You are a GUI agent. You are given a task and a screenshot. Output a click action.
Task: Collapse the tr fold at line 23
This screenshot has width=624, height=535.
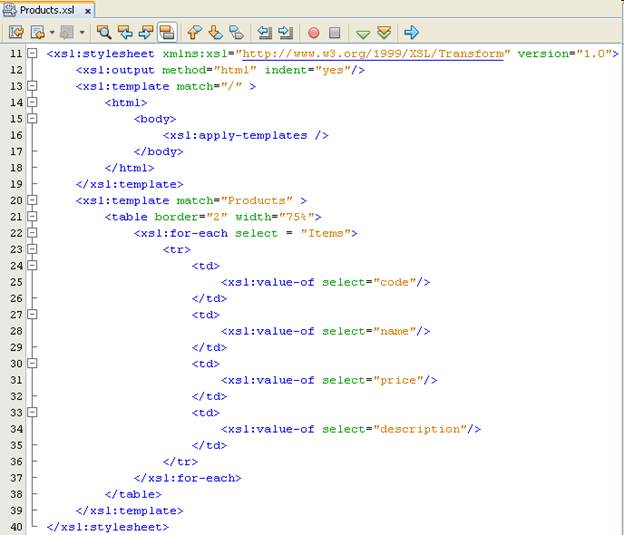[x=32, y=249]
